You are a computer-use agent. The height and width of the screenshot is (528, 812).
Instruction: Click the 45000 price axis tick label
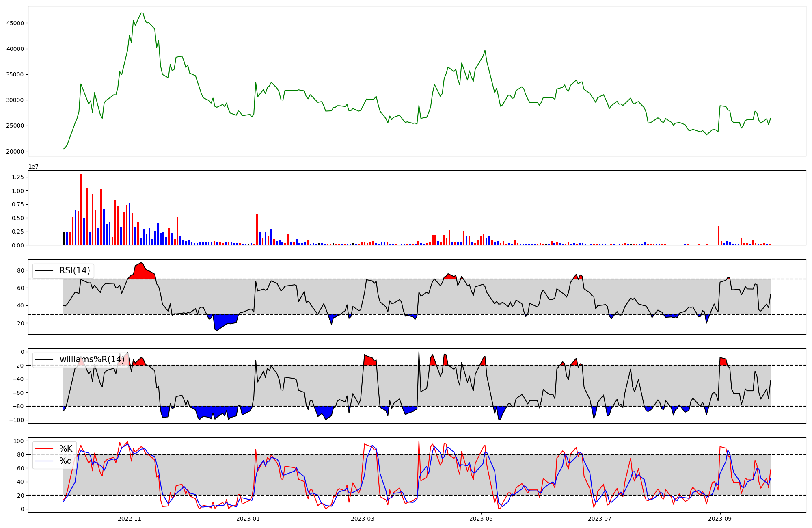tap(15, 23)
